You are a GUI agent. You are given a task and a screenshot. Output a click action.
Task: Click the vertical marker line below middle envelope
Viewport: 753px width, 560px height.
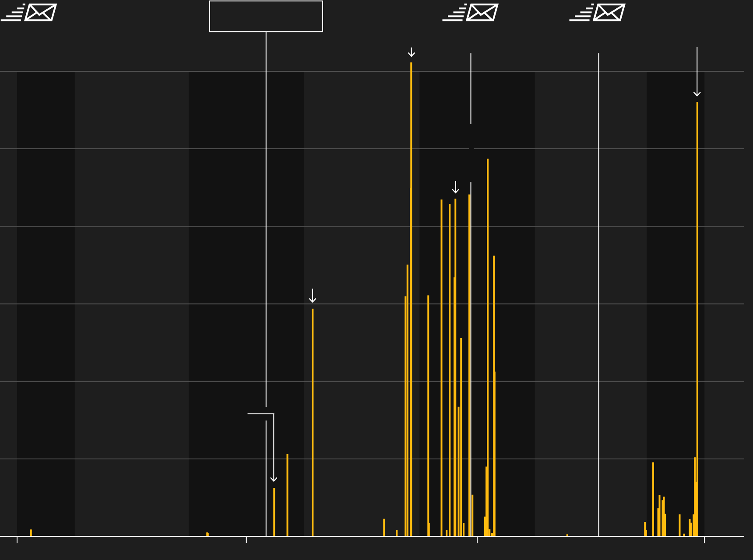(471, 87)
